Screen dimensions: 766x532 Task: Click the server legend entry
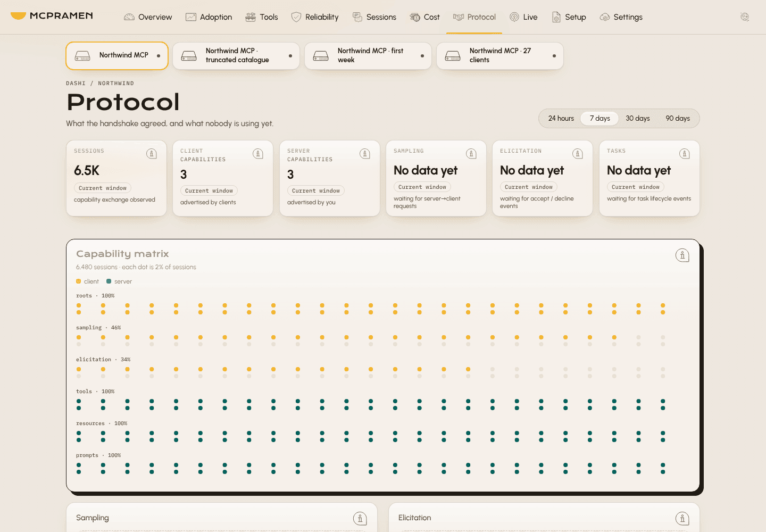[119, 281]
